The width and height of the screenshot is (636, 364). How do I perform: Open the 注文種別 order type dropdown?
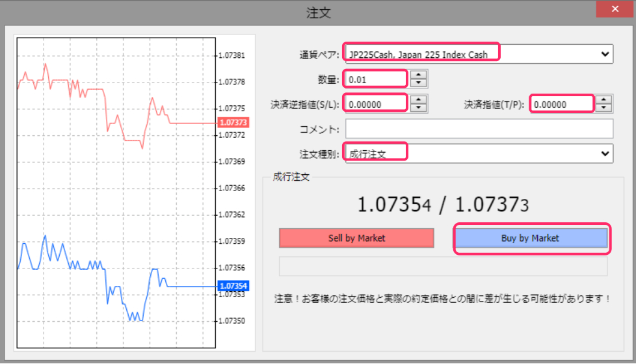(x=479, y=153)
